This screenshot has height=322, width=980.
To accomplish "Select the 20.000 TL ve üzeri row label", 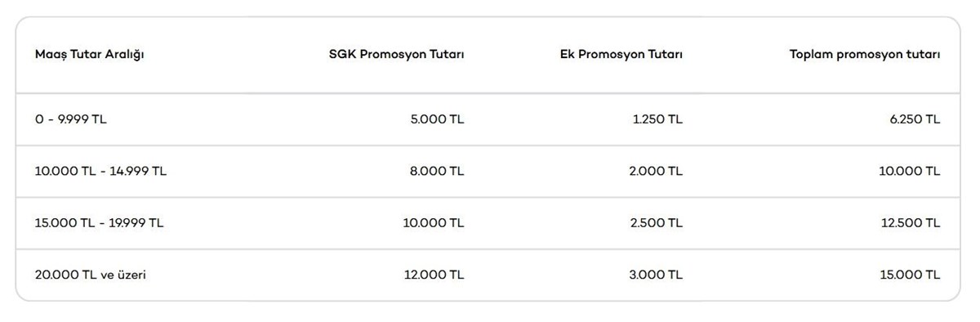I will click(x=91, y=275).
